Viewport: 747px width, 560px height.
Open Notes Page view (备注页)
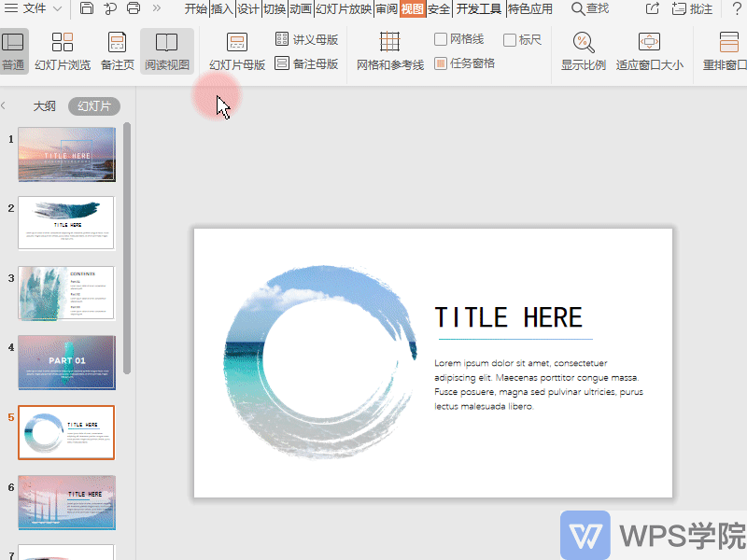point(117,51)
